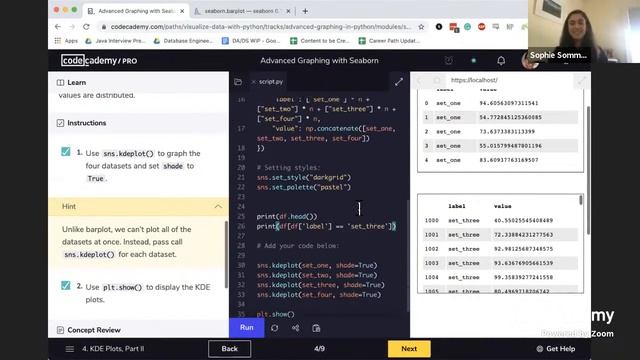Open the Database Enginee... bookmark

[183, 41]
